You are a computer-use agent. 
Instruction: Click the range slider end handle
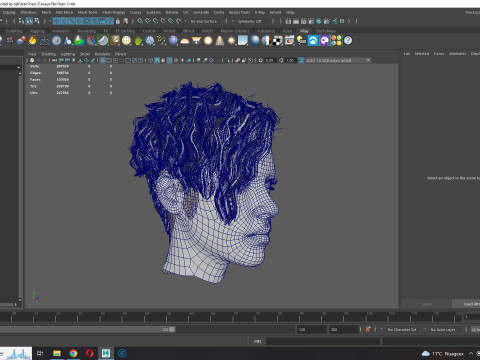tap(172, 329)
